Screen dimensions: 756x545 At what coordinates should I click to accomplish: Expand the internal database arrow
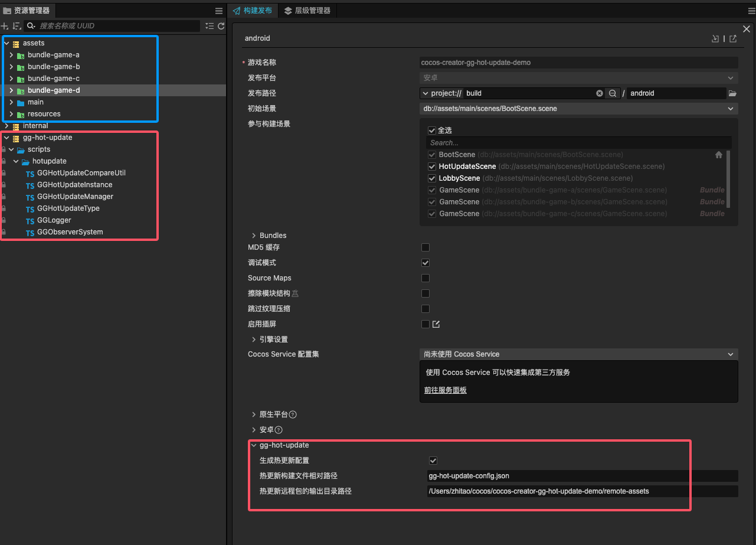pyautogui.click(x=6, y=126)
